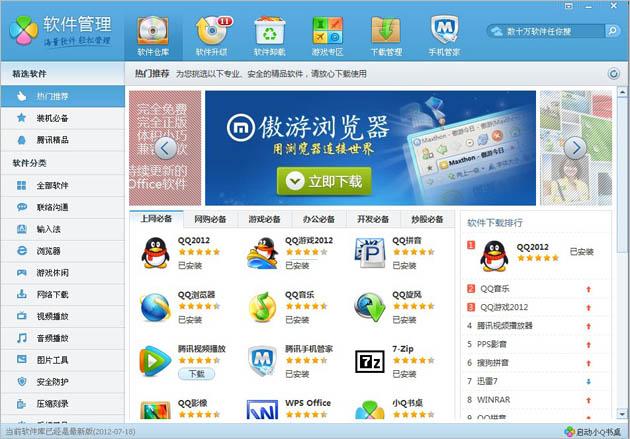Select 腾讯精品 in the sidebar
Viewport: 630px width, 439px height.
pos(63,140)
